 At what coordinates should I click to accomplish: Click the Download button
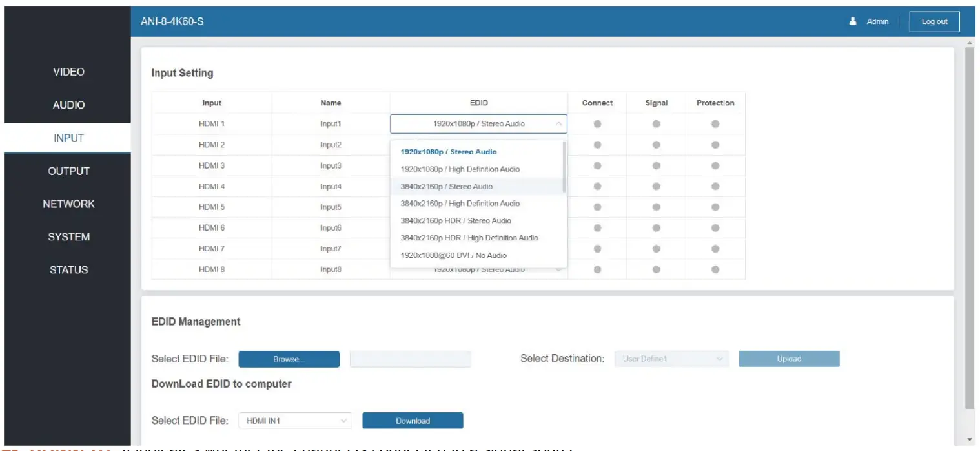pyautogui.click(x=413, y=421)
